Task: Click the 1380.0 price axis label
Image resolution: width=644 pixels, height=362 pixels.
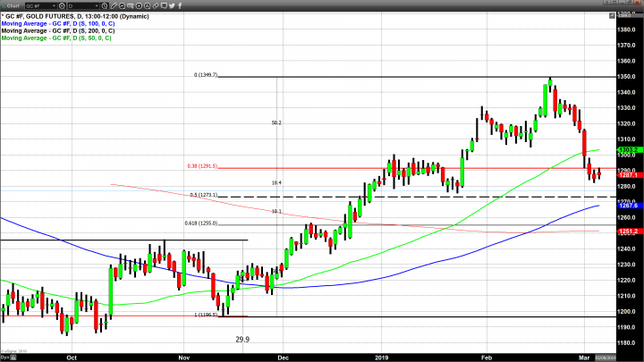Action: [627, 29]
